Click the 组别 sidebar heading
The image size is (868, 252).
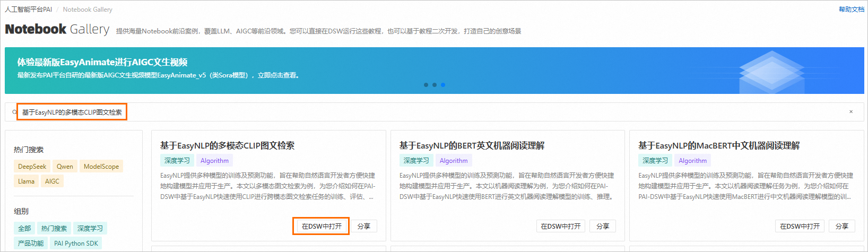(x=21, y=211)
